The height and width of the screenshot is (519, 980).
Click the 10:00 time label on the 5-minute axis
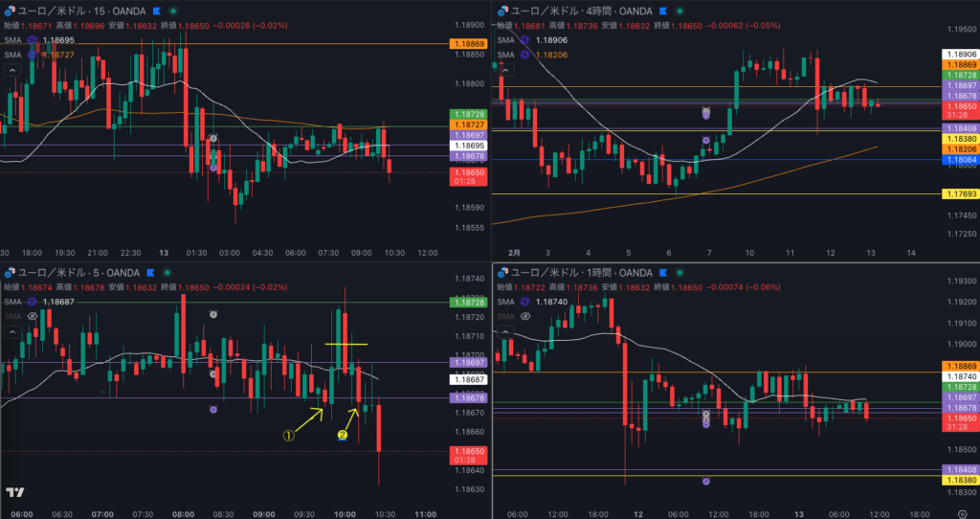(343, 513)
